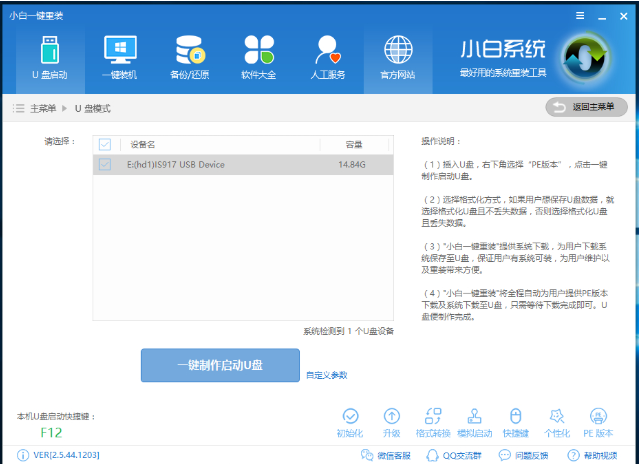Open 快捷键 shortcut key lookup
Screen dimensions: 641x464
[x=516, y=422]
